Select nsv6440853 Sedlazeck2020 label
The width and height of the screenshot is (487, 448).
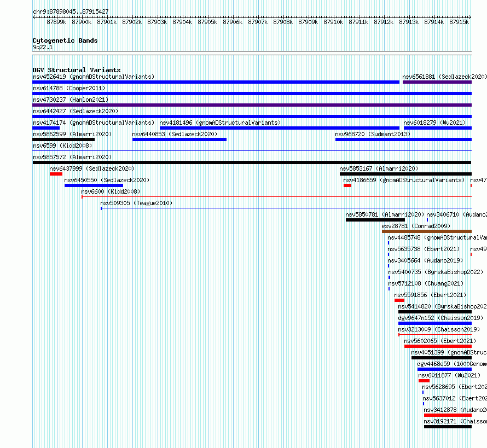175,134
